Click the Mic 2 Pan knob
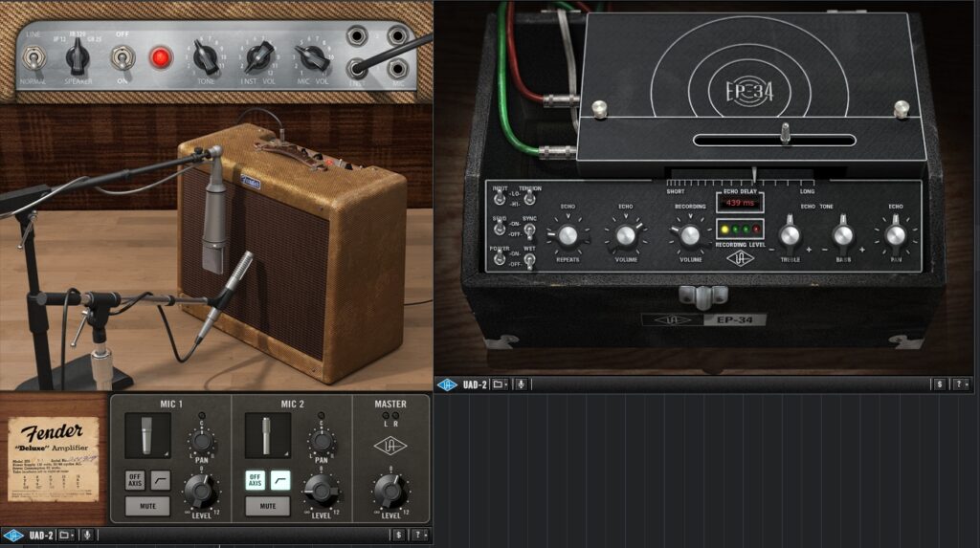Screen dimensions: 980x548 tap(322, 441)
